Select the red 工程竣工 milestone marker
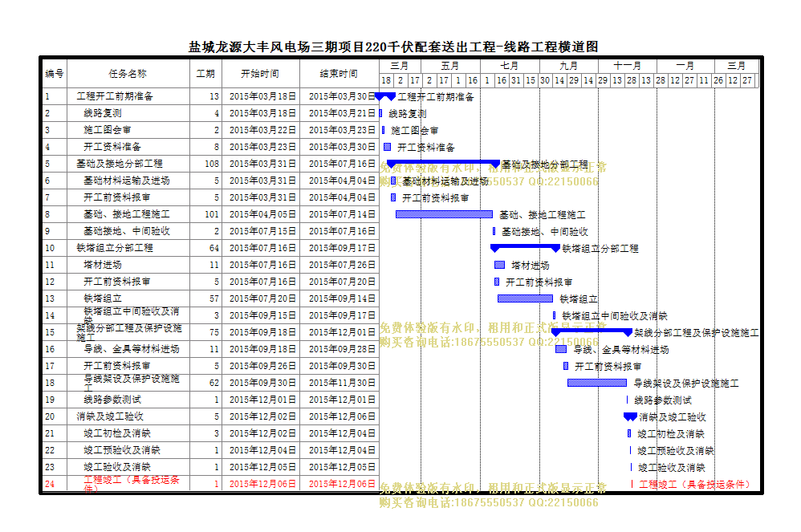The height and width of the screenshot is (532, 801). click(632, 484)
